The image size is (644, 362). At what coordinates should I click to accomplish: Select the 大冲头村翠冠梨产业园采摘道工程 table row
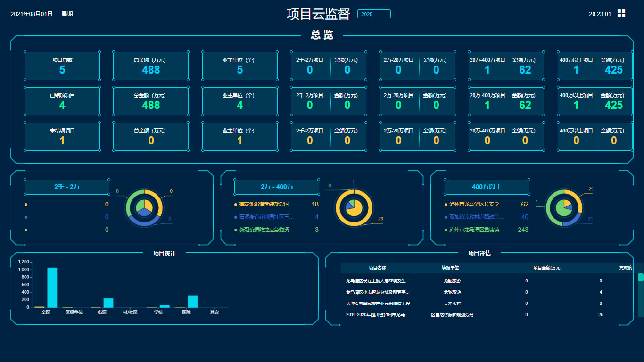[378, 304]
